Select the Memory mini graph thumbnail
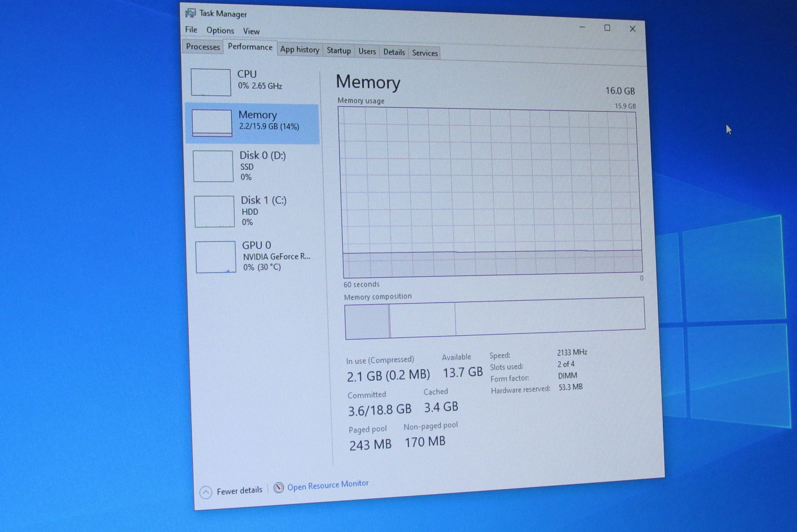Image resolution: width=797 pixels, height=532 pixels. pos(212,123)
